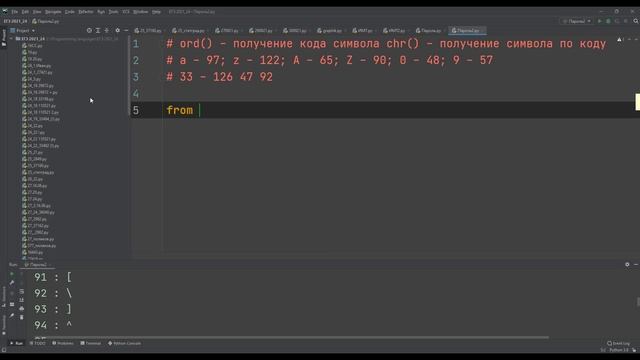Open the Event Log
This screenshot has width=640, height=360.
619,343
